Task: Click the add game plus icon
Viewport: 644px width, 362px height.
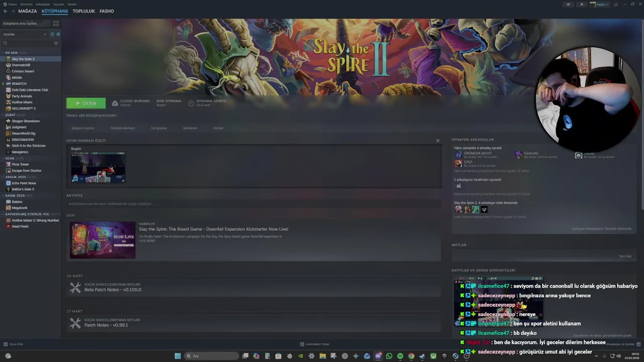Action: [x=6, y=344]
